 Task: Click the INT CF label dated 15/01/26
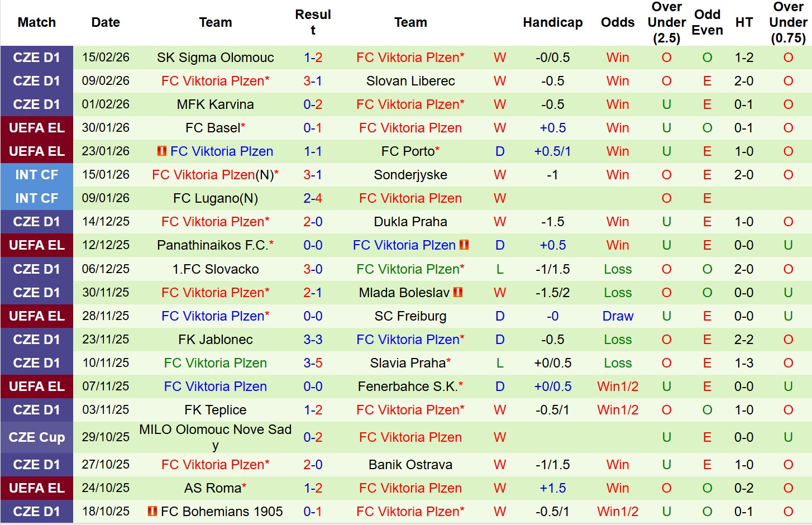(x=37, y=175)
